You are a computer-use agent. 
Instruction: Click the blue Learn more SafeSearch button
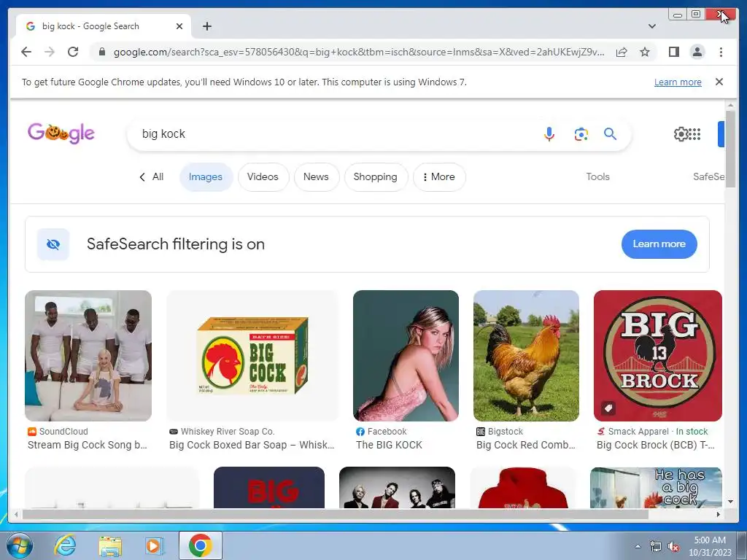click(x=659, y=244)
